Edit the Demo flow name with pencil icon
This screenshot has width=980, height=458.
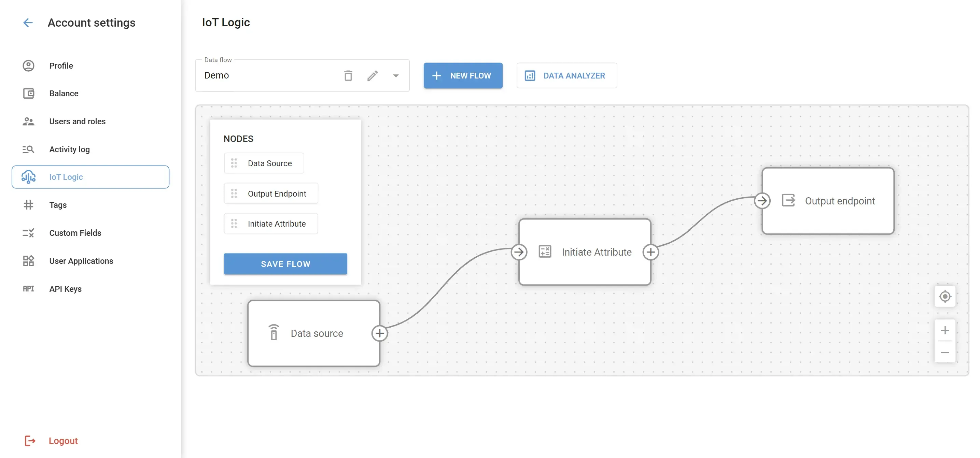pos(373,76)
